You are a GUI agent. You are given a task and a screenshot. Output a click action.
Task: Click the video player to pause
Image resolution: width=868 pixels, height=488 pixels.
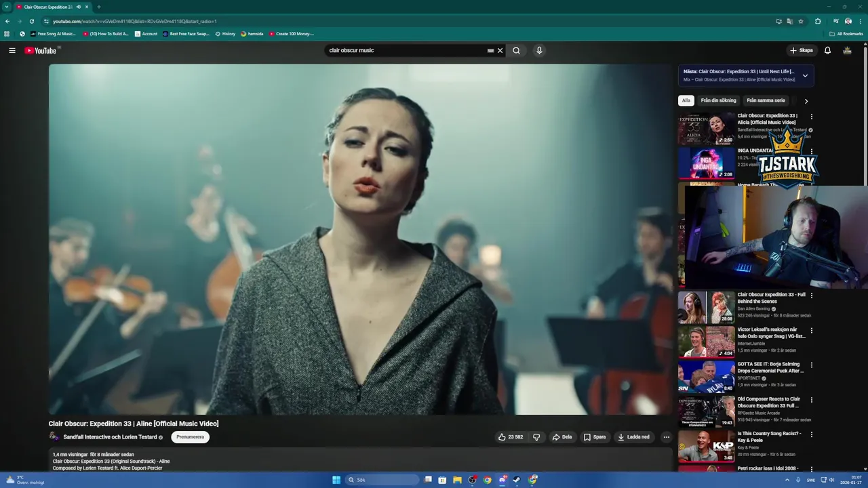(360, 239)
